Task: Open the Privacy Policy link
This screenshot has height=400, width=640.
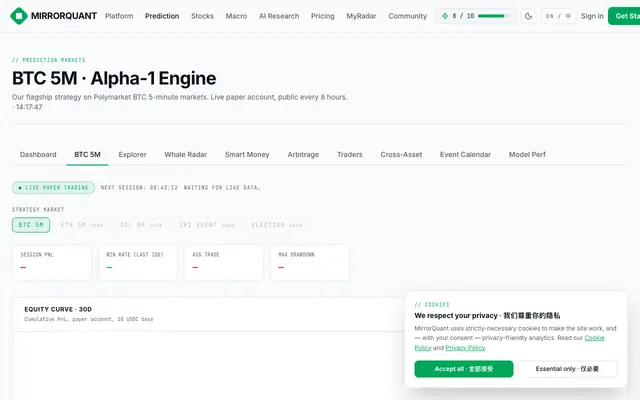Action: pos(465,348)
